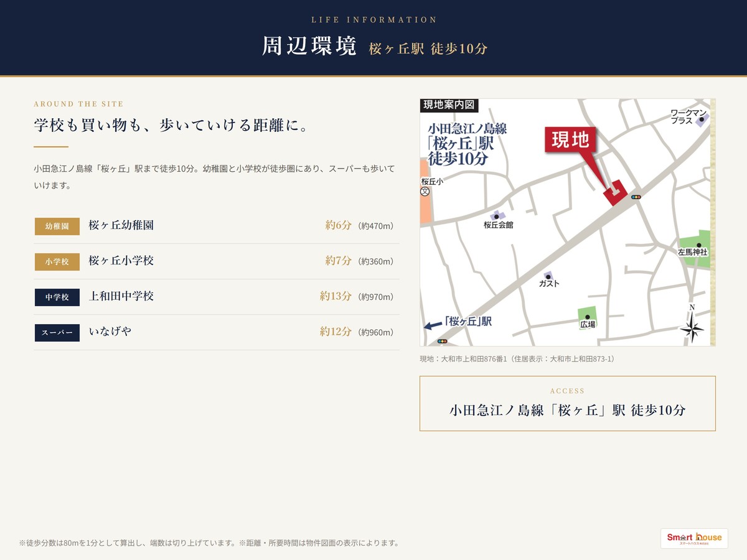Click the 現地案内図 map title tag
The image size is (747, 560).
click(449, 105)
